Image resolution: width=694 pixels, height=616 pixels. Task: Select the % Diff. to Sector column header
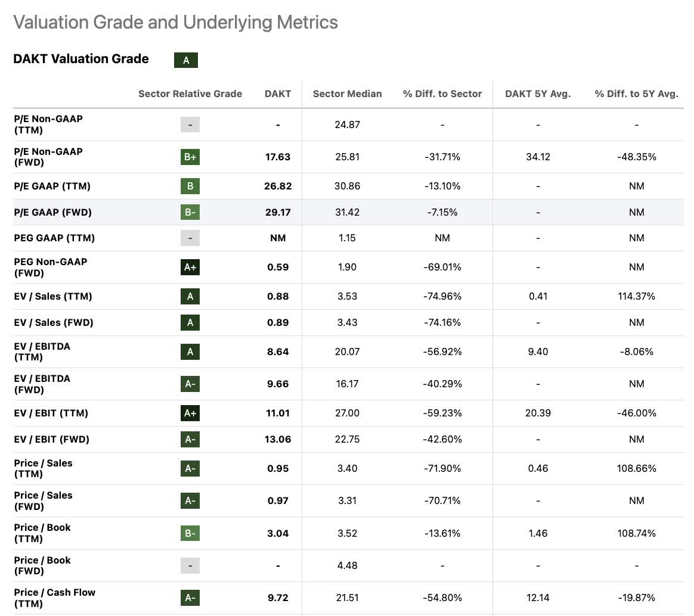coord(442,94)
